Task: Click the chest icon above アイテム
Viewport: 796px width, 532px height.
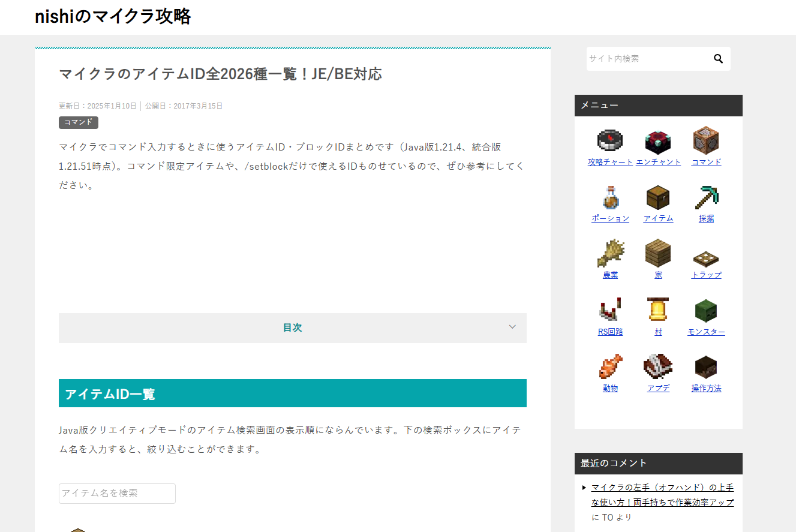Action: [658, 197]
